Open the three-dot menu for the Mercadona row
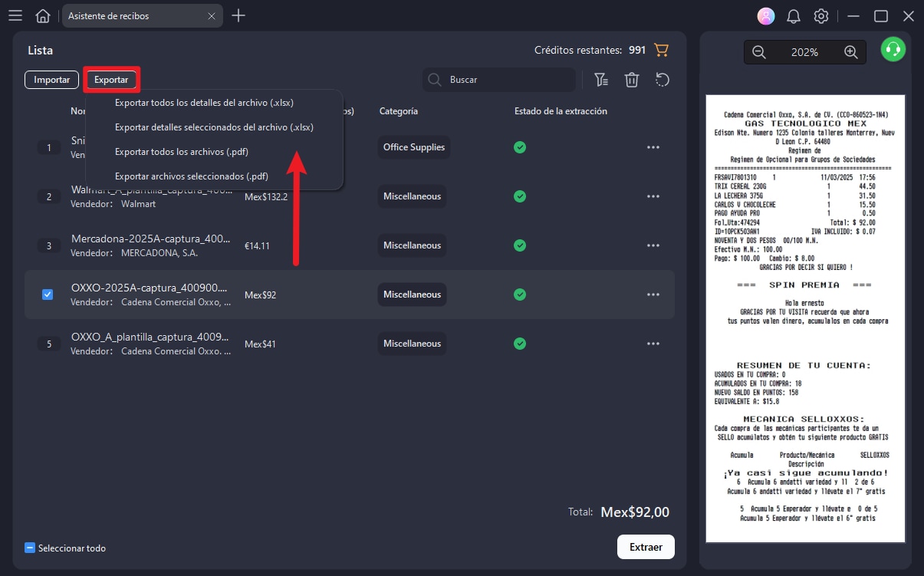924x576 pixels. [x=653, y=245]
